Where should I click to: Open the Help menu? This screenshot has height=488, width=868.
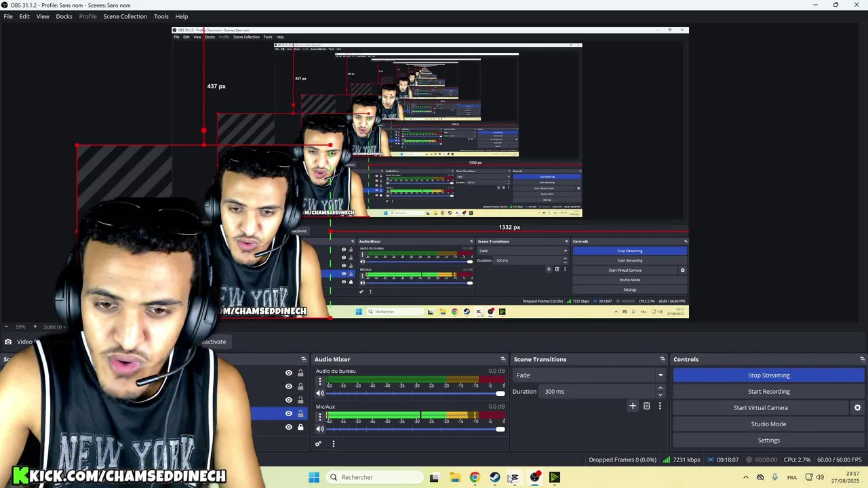tap(182, 16)
